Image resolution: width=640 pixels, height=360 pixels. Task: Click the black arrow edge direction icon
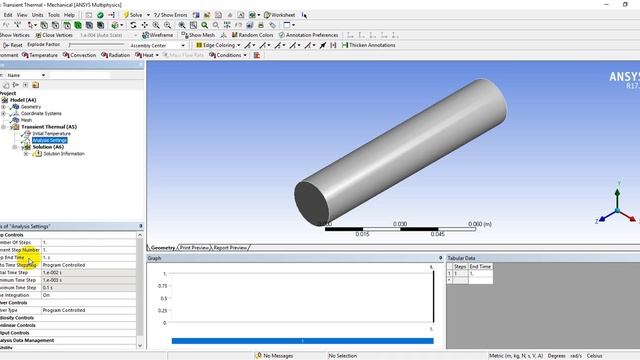pos(322,45)
